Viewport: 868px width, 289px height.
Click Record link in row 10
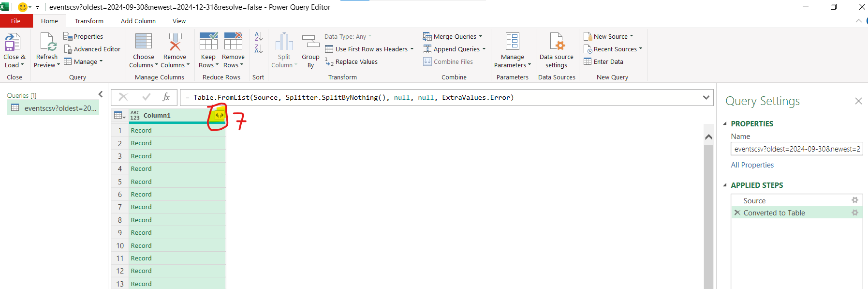tap(141, 245)
